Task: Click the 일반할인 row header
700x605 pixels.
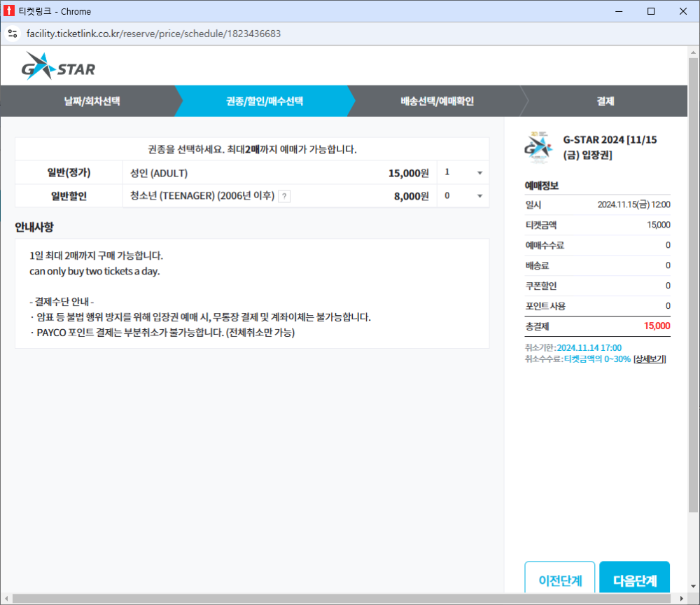Action: pyautogui.click(x=69, y=195)
